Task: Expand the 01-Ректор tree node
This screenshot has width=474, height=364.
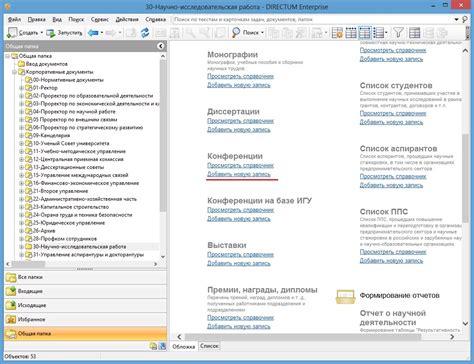Action: coord(21,88)
